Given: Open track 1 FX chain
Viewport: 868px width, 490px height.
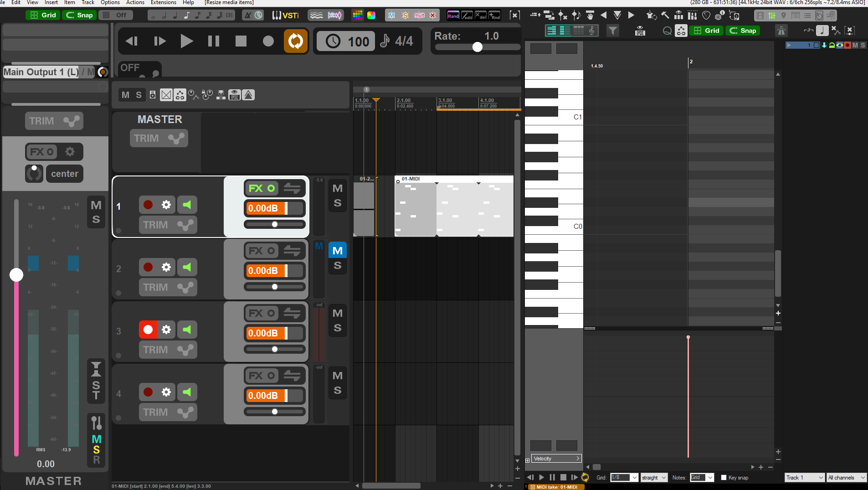Looking at the screenshot, I should pyautogui.click(x=262, y=188).
